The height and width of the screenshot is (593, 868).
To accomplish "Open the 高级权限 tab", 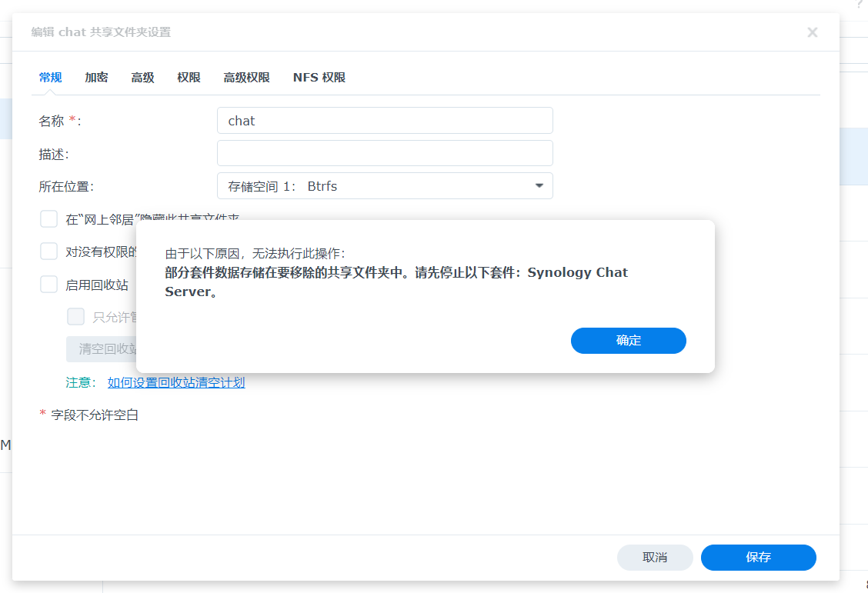I will [246, 78].
